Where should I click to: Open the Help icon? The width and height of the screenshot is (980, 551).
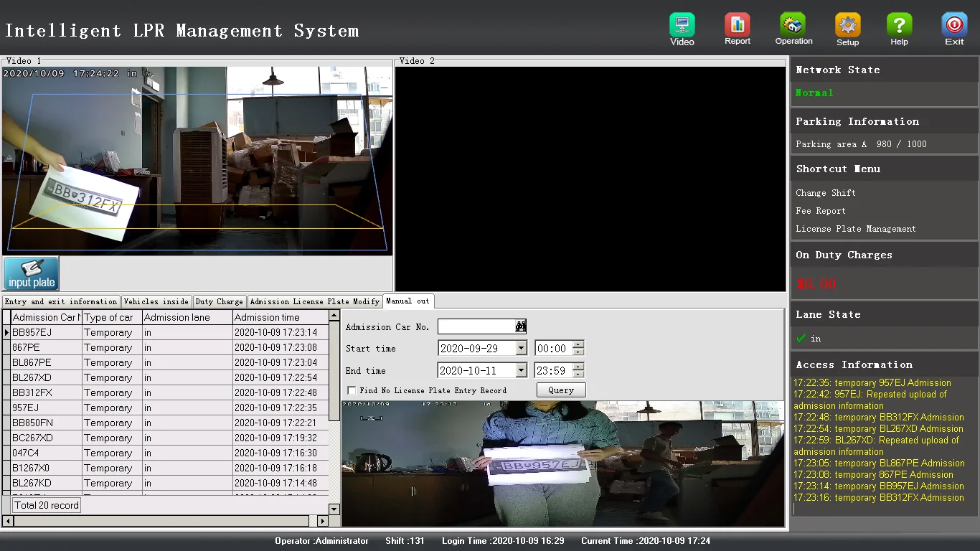(x=899, y=26)
